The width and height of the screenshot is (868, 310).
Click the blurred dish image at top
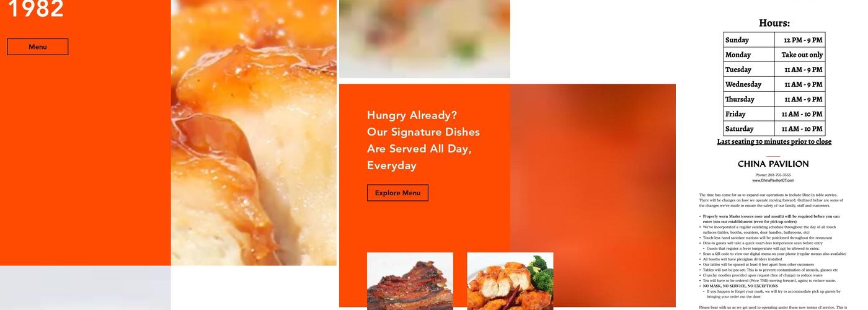[x=425, y=38]
